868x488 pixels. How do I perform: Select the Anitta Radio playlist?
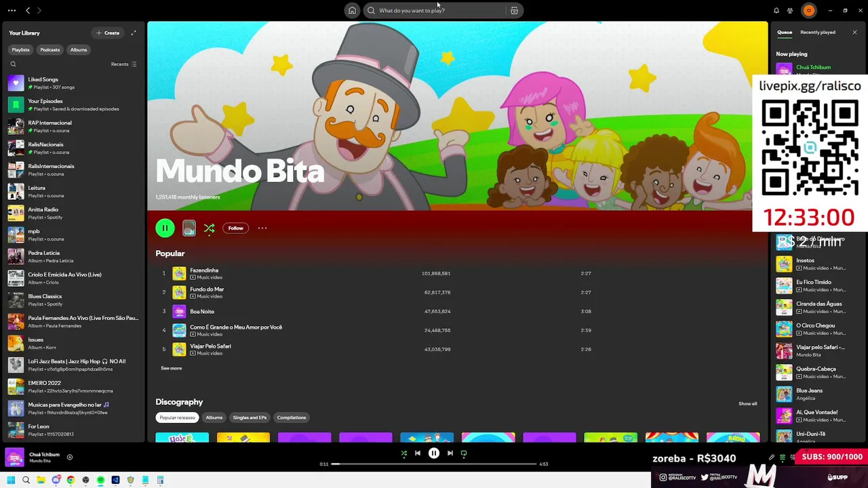tap(73, 213)
